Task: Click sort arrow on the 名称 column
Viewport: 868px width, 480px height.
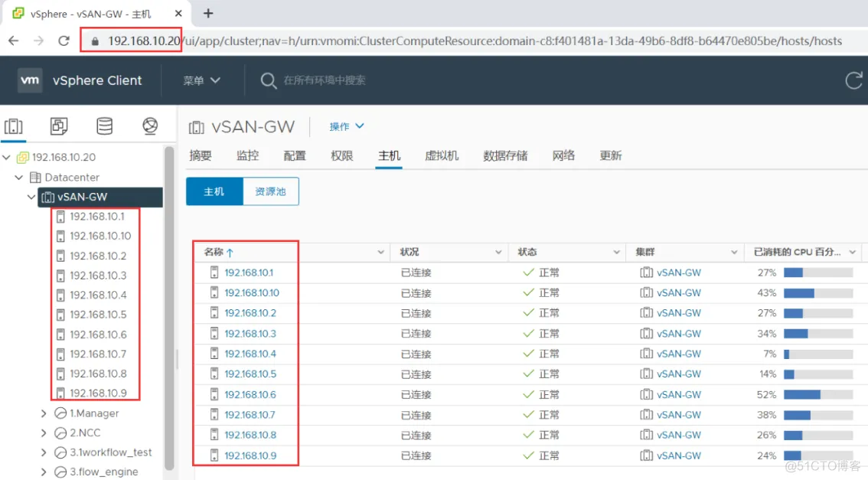Action: 230,253
